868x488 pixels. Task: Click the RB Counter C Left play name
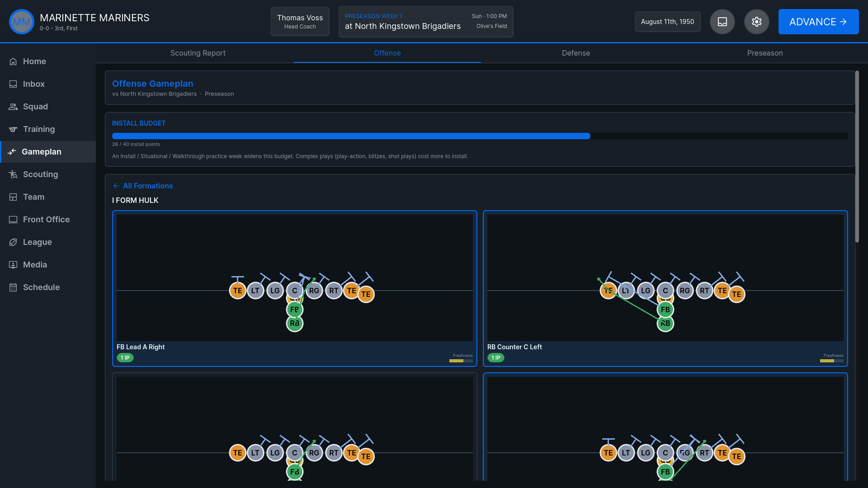pos(514,347)
